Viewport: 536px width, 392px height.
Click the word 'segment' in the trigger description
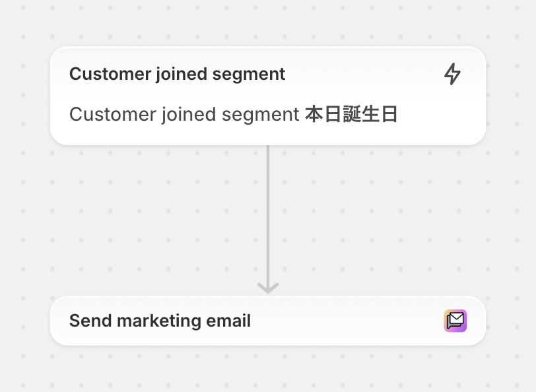tap(261, 115)
